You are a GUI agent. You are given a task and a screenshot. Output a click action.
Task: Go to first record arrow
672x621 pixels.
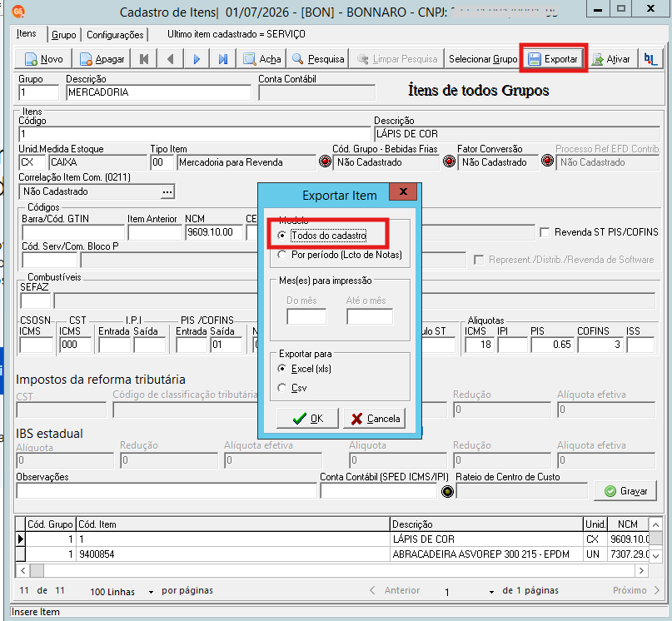[144, 59]
